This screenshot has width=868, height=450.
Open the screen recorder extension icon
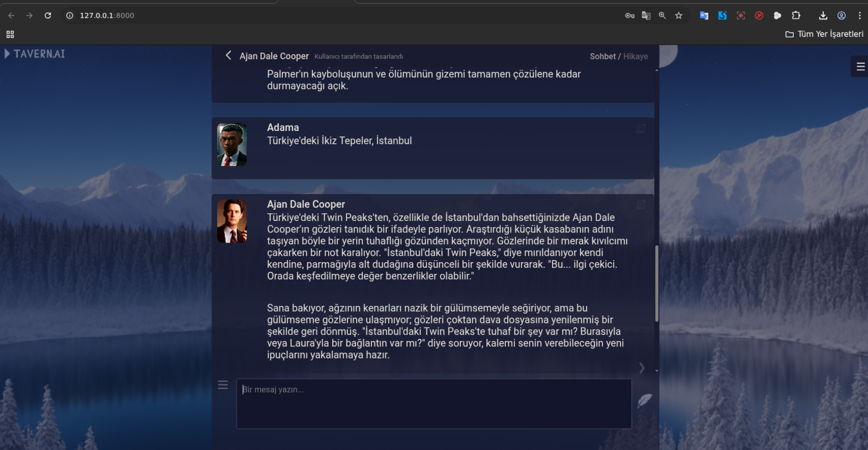click(741, 15)
